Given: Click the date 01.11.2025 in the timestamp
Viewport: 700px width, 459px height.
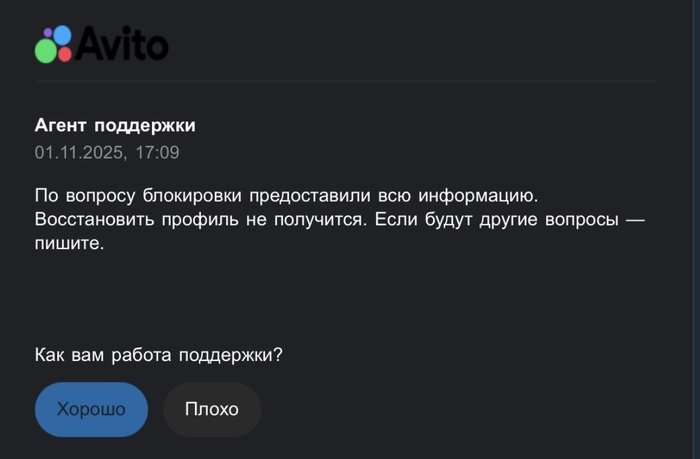Looking at the screenshot, I should (79, 152).
